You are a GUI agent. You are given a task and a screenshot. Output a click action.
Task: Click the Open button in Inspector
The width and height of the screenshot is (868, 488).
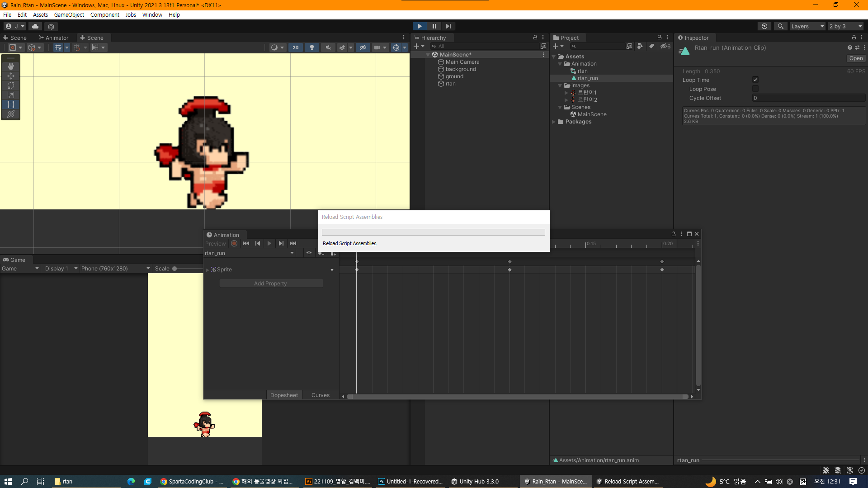coord(856,58)
